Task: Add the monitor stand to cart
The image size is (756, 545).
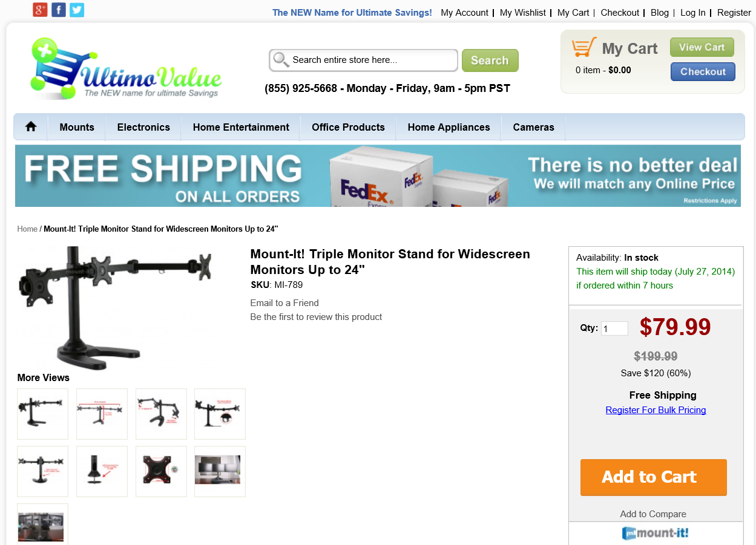Action: click(654, 477)
